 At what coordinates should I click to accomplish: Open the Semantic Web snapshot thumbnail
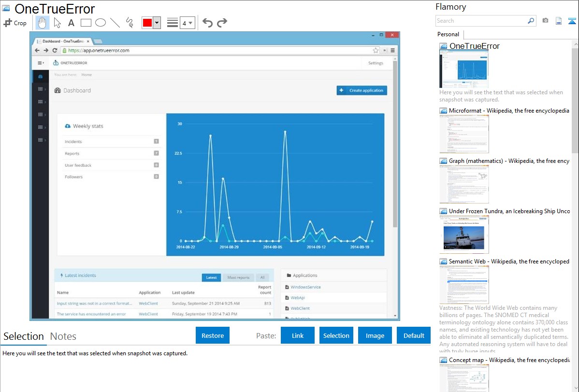[x=464, y=285]
